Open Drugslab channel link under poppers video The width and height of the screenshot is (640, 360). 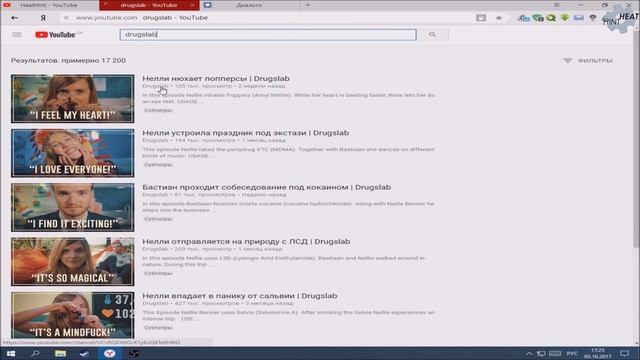[155, 86]
